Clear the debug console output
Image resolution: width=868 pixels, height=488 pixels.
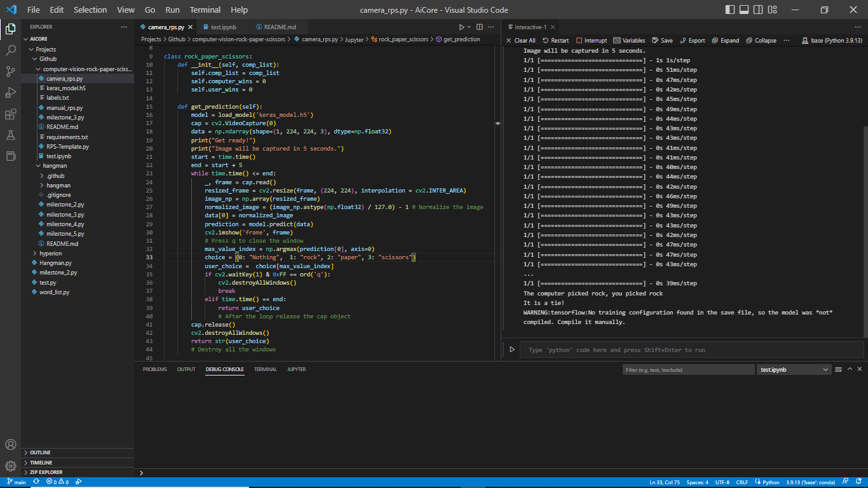point(838,369)
